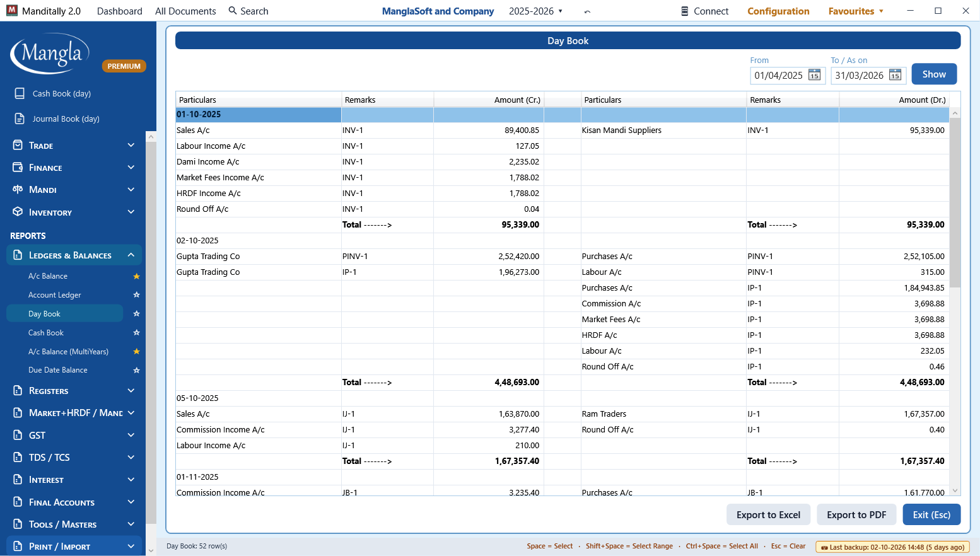Toggle favourite star for Day Book
This screenshot has height=556, width=980.
(136, 314)
